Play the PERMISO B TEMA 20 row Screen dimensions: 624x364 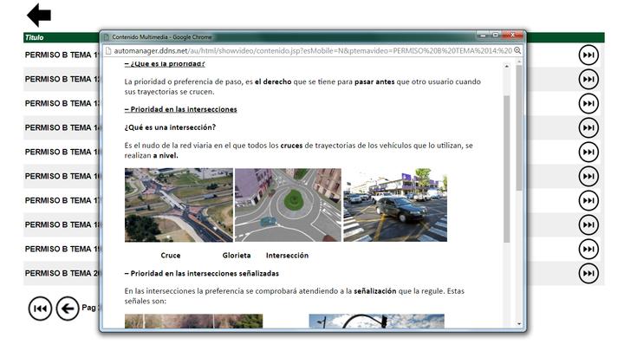588,273
